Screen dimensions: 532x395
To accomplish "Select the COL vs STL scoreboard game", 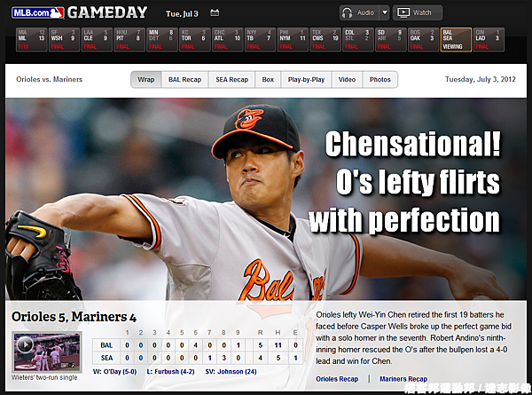I will tap(357, 40).
